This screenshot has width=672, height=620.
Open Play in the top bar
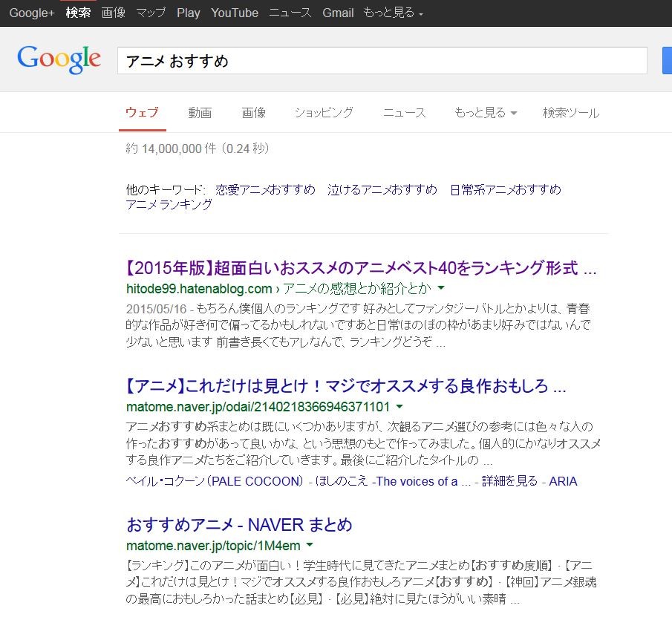(188, 13)
